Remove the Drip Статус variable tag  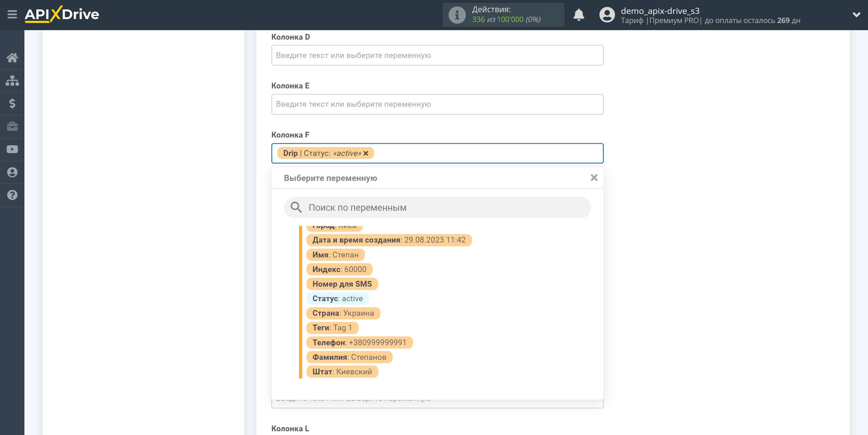[x=366, y=153]
